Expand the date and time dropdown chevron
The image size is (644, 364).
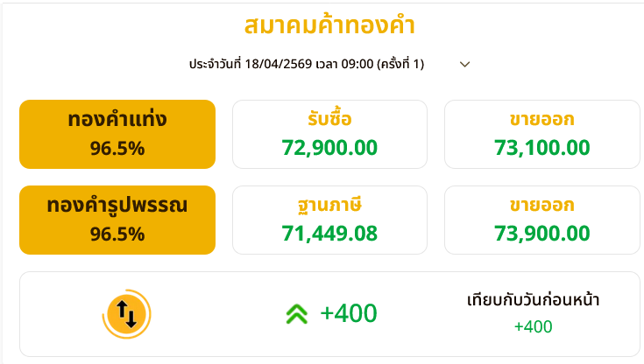click(x=465, y=64)
